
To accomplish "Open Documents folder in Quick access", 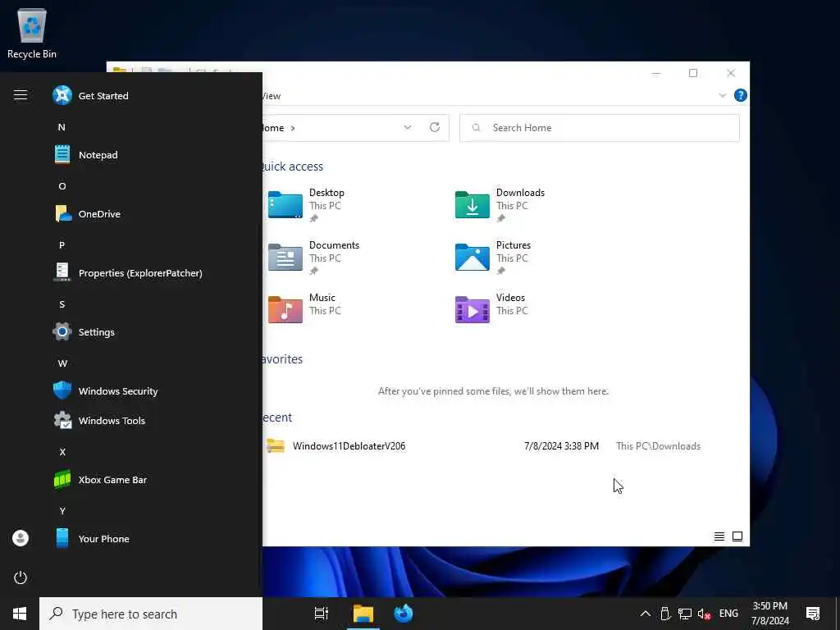I will [x=314, y=258].
